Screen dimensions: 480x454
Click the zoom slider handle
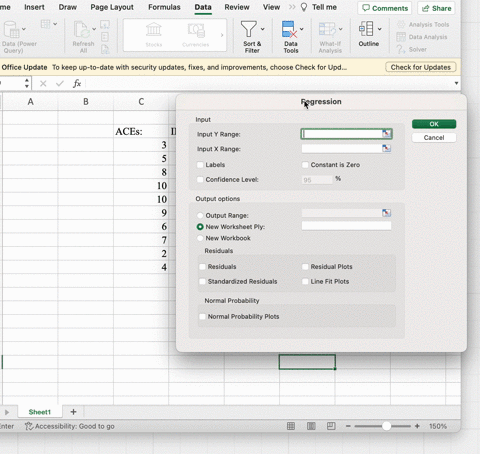[386, 426]
